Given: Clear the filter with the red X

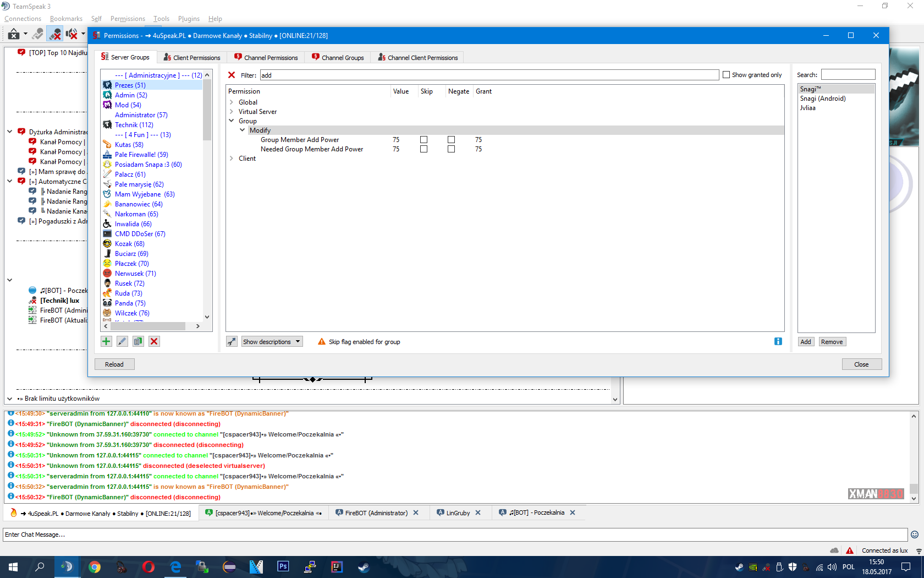Looking at the screenshot, I should click(x=232, y=75).
